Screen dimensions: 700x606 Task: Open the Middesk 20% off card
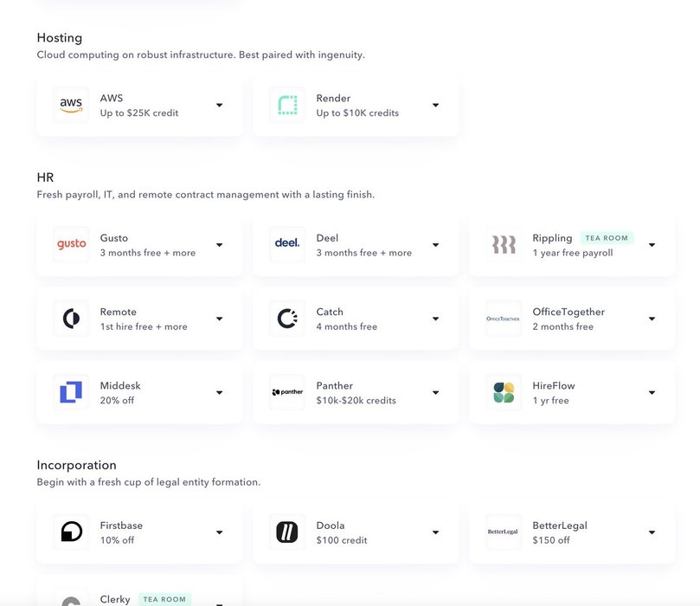(138, 392)
